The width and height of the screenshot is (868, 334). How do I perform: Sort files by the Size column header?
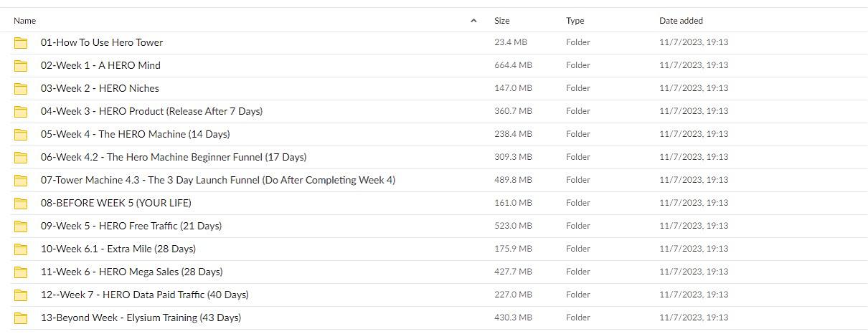(x=502, y=21)
